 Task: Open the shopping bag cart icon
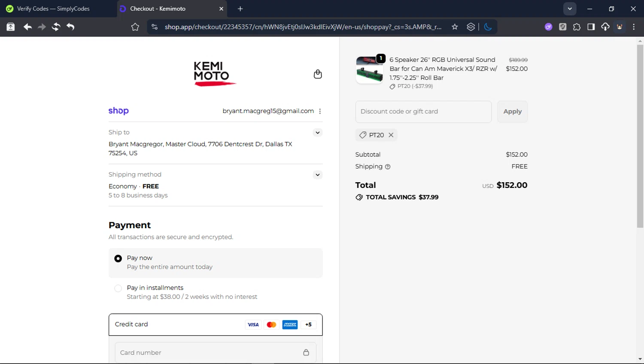pyautogui.click(x=318, y=74)
